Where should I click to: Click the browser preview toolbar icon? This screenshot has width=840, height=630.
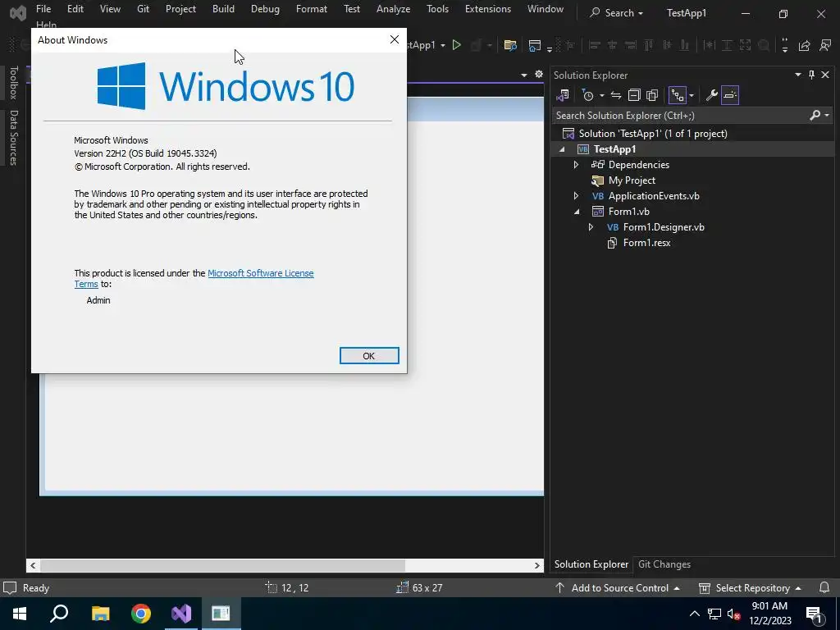(534, 46)
